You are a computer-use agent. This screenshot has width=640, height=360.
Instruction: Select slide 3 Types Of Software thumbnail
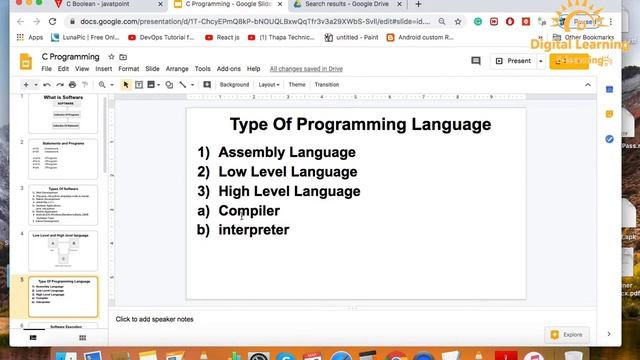[63, 205]
